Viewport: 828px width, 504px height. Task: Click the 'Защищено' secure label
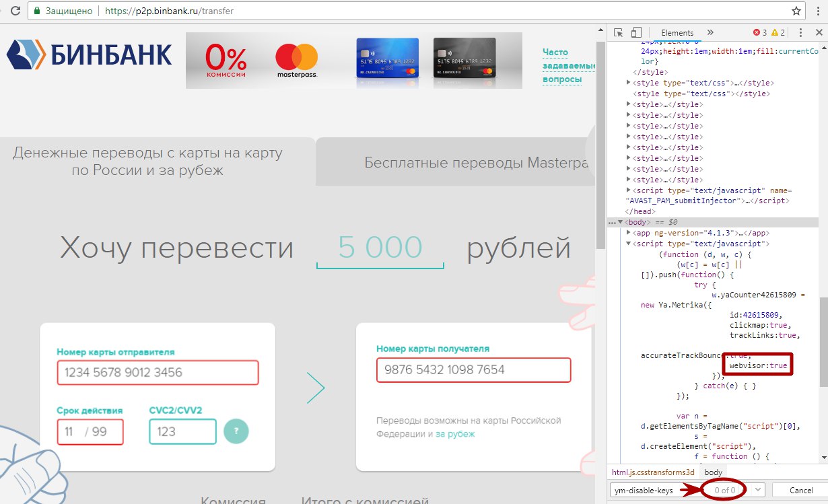(67, 11)
